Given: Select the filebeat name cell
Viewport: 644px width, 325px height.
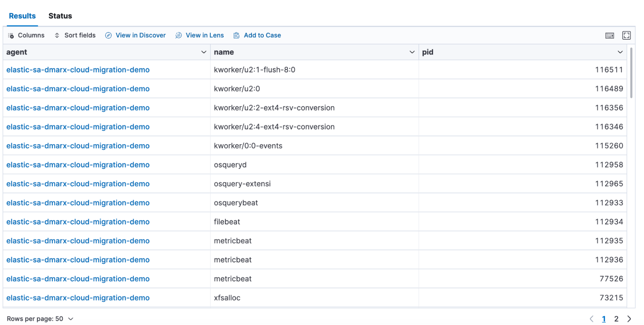Looking at the screenshot, I should click(x=314, y=222).
